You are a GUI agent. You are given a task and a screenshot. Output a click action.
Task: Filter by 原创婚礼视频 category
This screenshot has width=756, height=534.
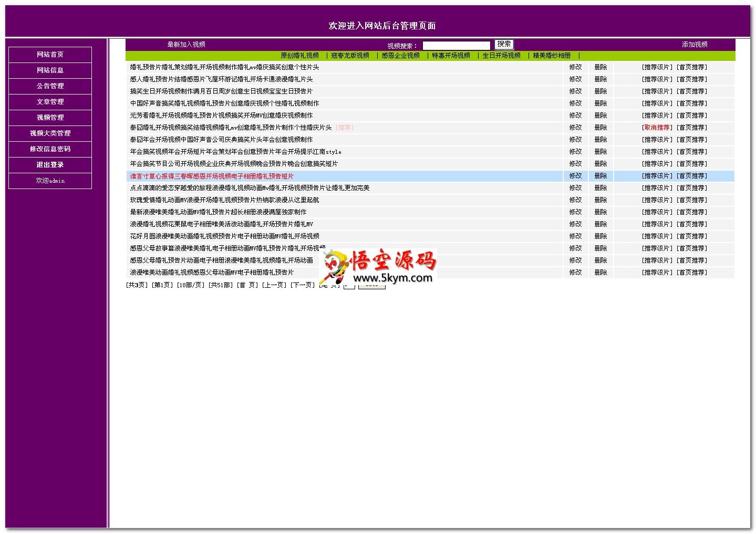(299, 56)
